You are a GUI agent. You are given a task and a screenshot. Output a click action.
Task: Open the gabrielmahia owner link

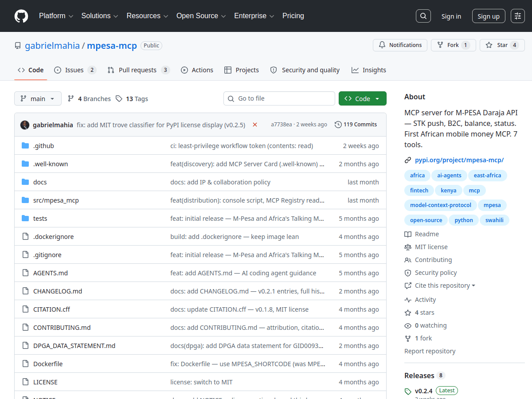(x=52, y=46)
